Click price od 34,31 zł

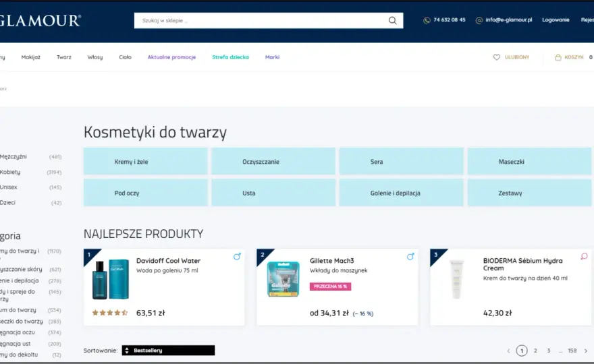[329, 313]
